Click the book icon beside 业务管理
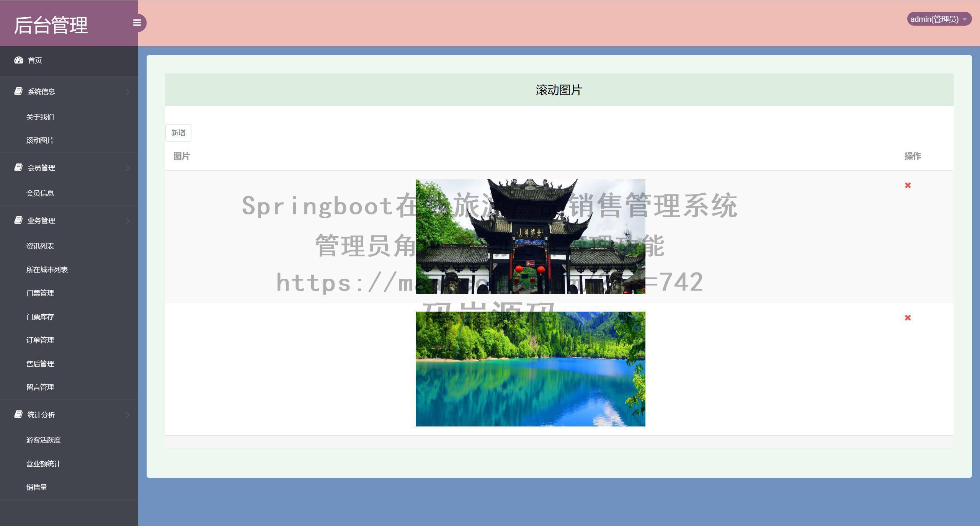 18,220
